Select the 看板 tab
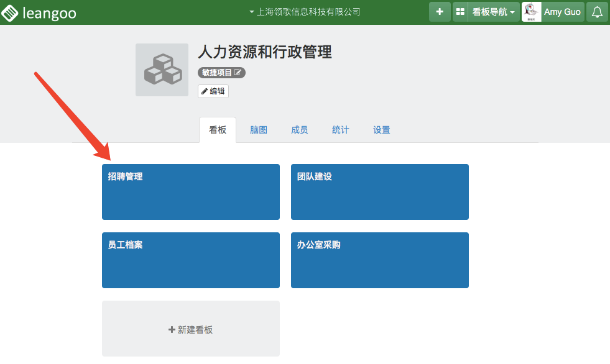 218,130
